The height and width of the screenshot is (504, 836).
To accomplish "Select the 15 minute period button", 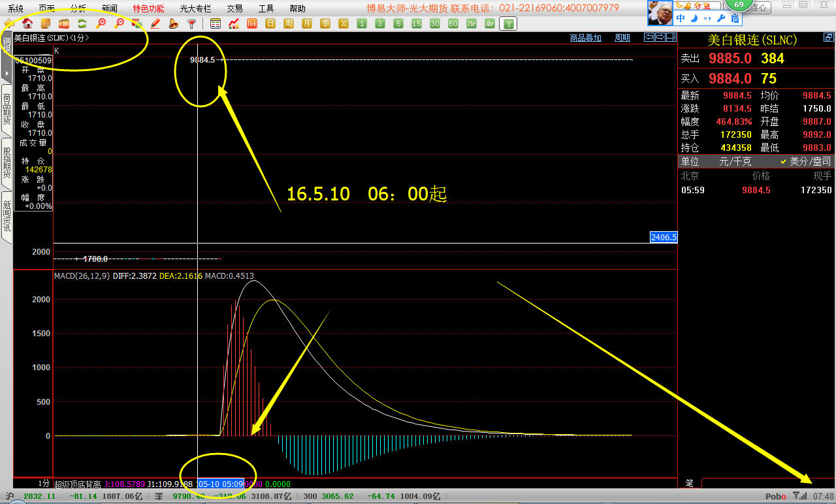I will point(417,24).
